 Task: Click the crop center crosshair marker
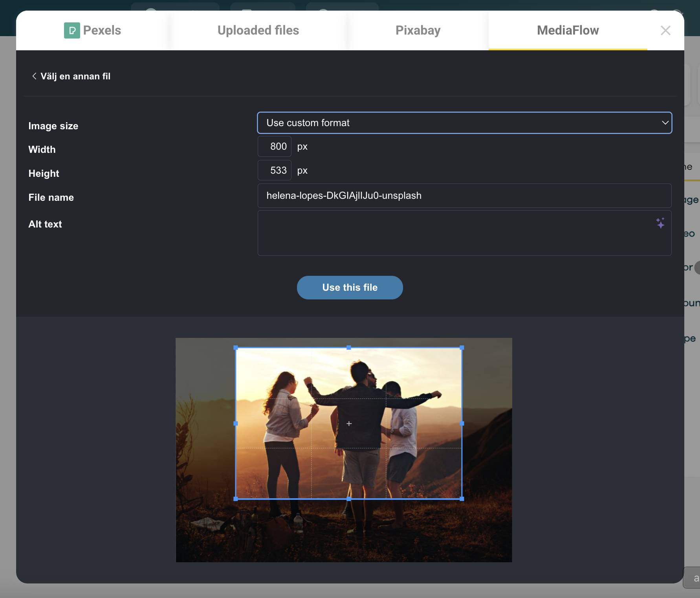tap(349, 424)
